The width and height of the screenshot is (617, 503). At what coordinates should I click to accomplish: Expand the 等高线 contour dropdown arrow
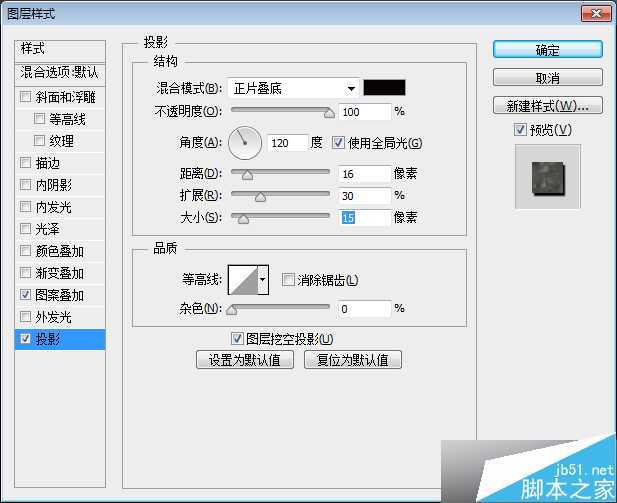(263, 281)
